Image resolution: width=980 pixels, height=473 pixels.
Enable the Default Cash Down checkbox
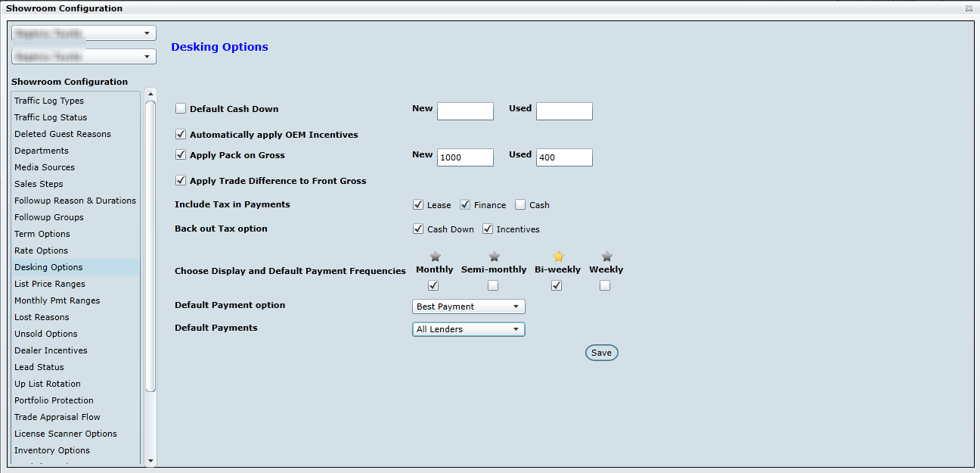click(181, 108)
